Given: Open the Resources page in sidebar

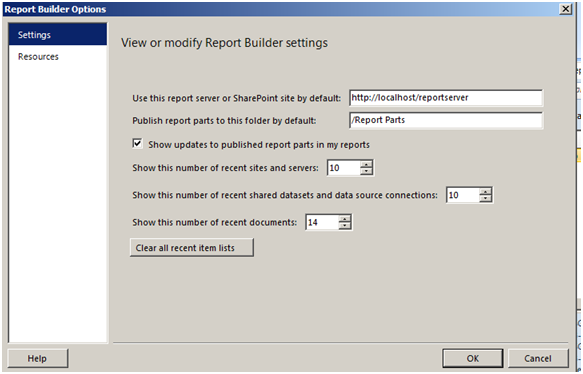Looking at the screenshot, I should (x=58, y=57).
